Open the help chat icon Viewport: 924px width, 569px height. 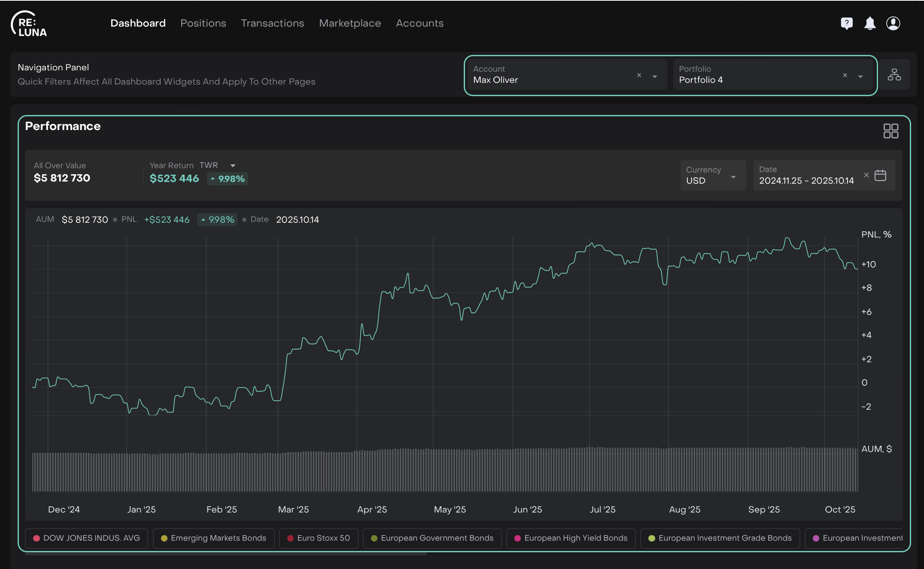pyautogui.click(x=846, y=23)
